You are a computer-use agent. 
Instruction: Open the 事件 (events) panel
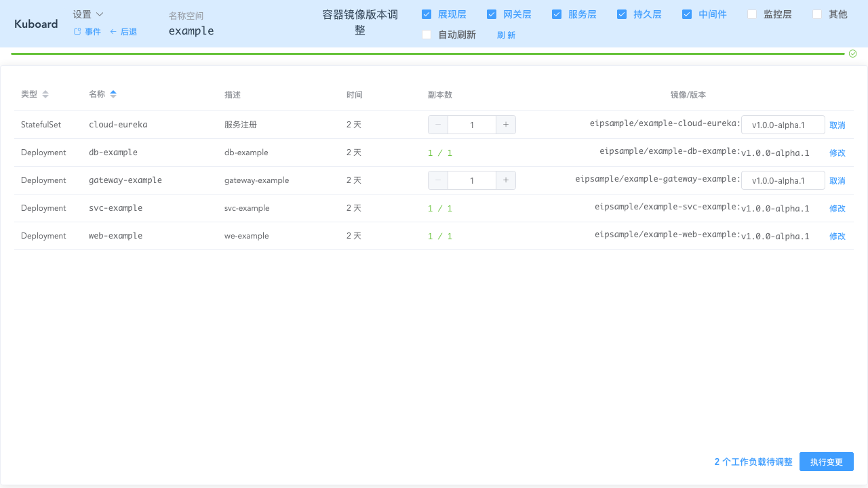[x=93, y=31]
